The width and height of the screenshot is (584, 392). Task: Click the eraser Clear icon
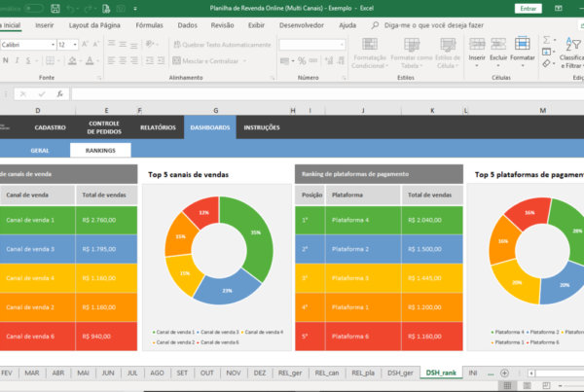(546, 63)
